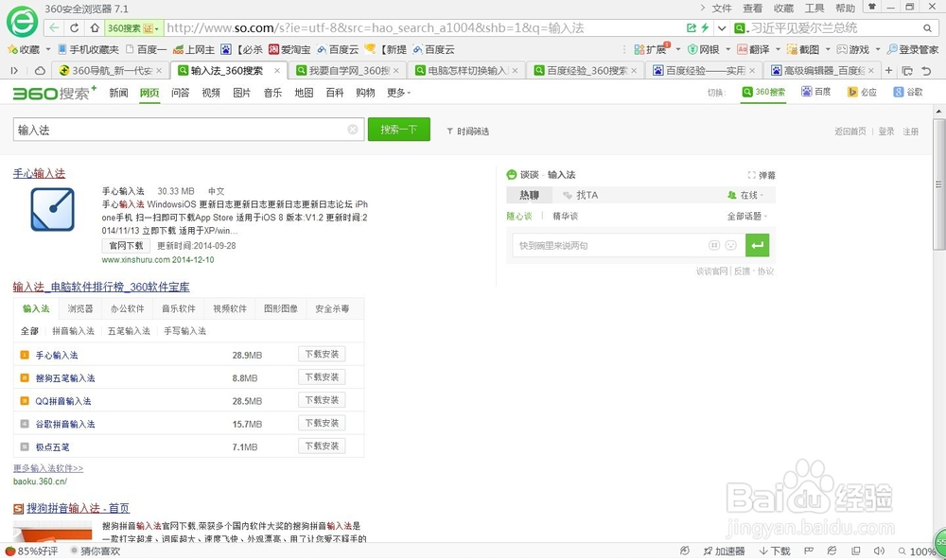Switch to the 高级编辑器_百度 tab
Screen dimensions: 946x560
click(x=822, y=71)
